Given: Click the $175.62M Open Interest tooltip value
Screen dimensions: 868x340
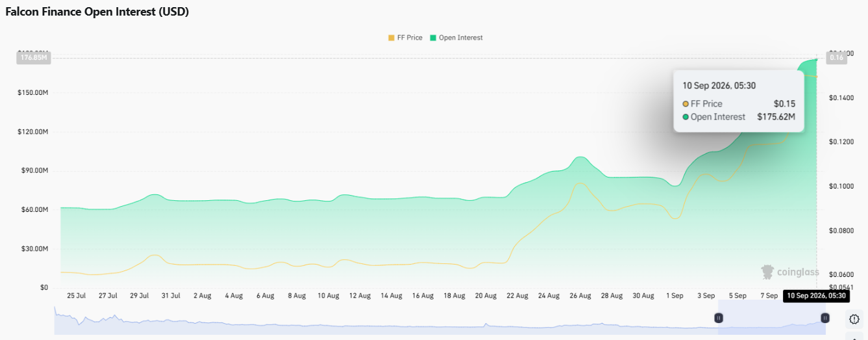Looking at the screenshot, I should point(776,117).
